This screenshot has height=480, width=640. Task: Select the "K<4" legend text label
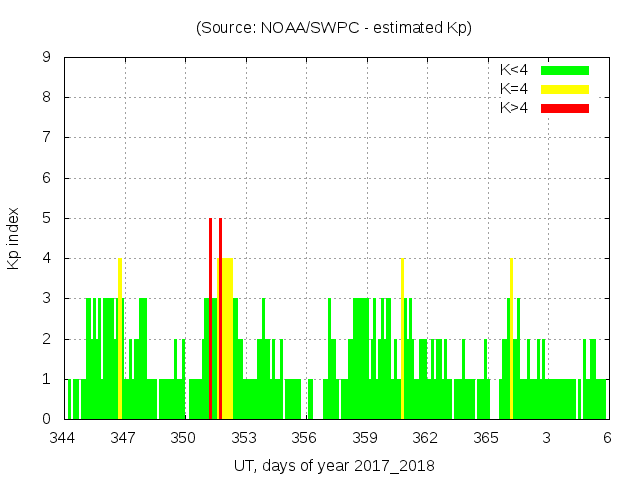(x=514, y=70)
